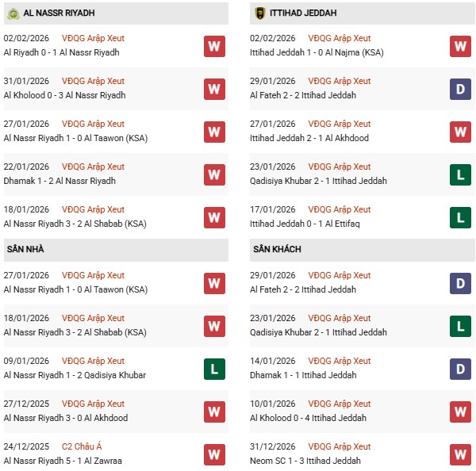Open the C2 Châu Á competition link

(83, 446)
